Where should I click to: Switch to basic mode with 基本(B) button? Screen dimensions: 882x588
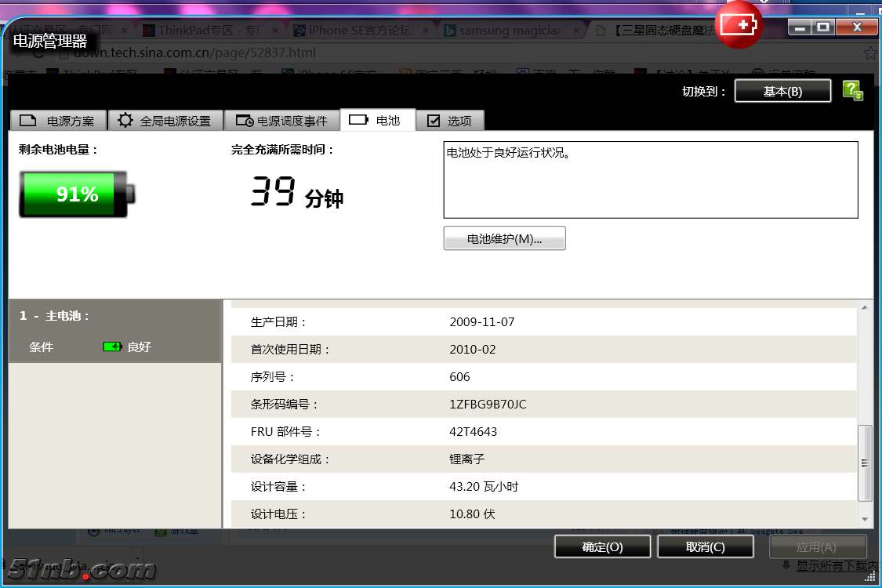(782, 91)
